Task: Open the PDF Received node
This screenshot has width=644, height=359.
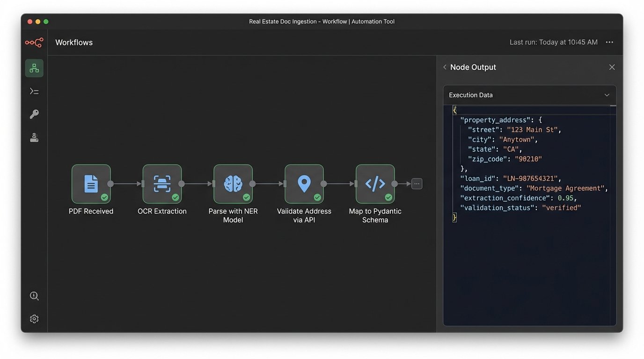Action: 91,183
